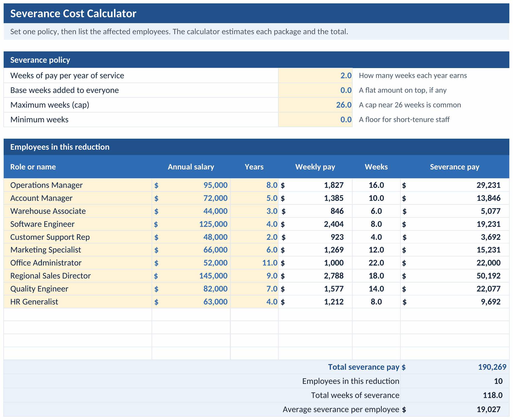513x420 pixels.
Task: Click the total severance pay 190,269
Action: click(x=455, y=367)
